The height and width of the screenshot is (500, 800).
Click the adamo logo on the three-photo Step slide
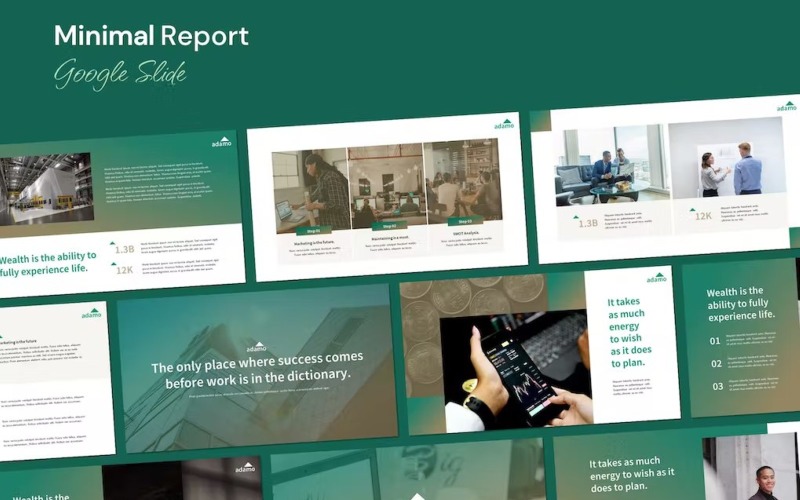[x=503, y=125]
